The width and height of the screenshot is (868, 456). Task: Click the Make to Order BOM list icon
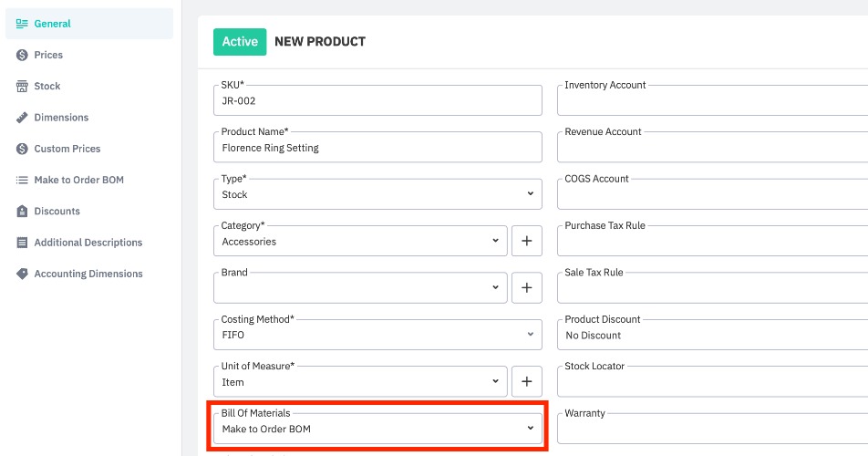pyautogui.click(x=22, y=180)
